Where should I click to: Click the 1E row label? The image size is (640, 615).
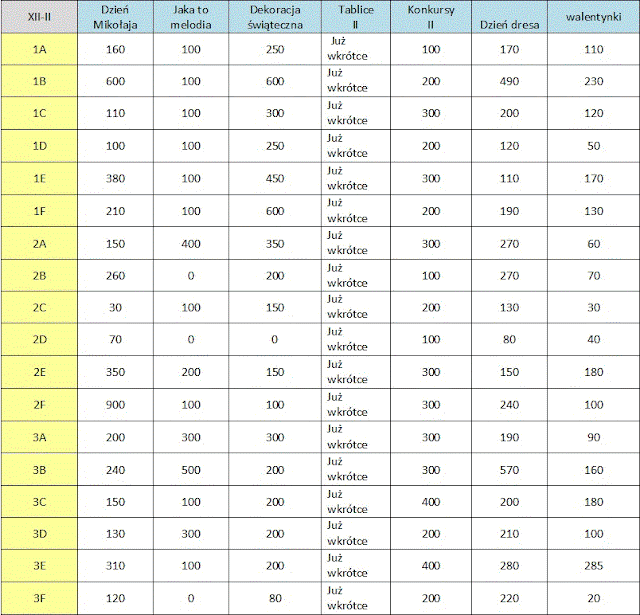point(39,178)
